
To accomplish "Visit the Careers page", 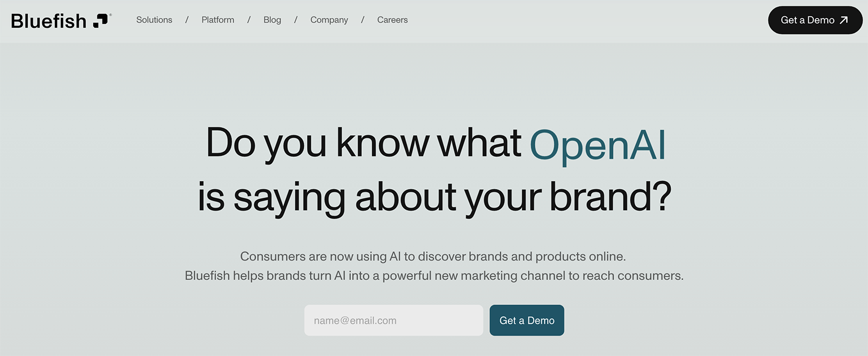I will pos(392,20).
